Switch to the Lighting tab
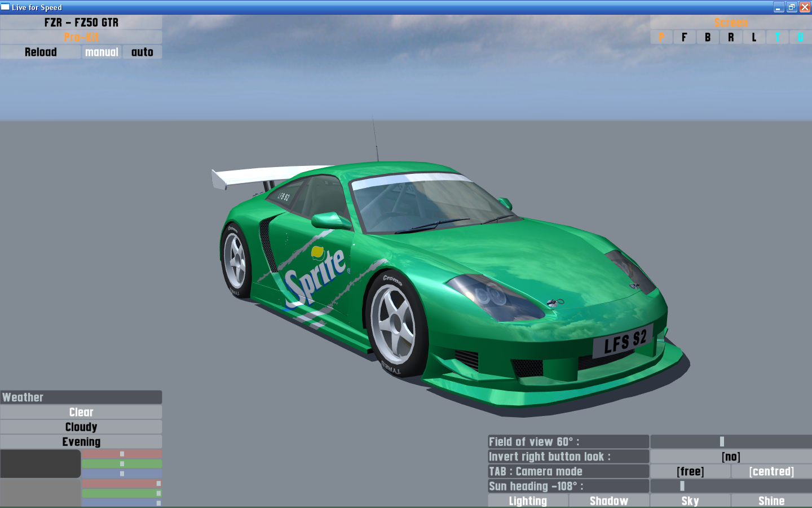 coord(528,501)
